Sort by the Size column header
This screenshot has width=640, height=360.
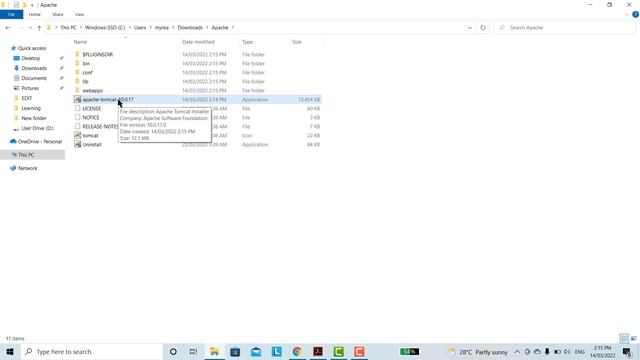(x=297, y=42)
